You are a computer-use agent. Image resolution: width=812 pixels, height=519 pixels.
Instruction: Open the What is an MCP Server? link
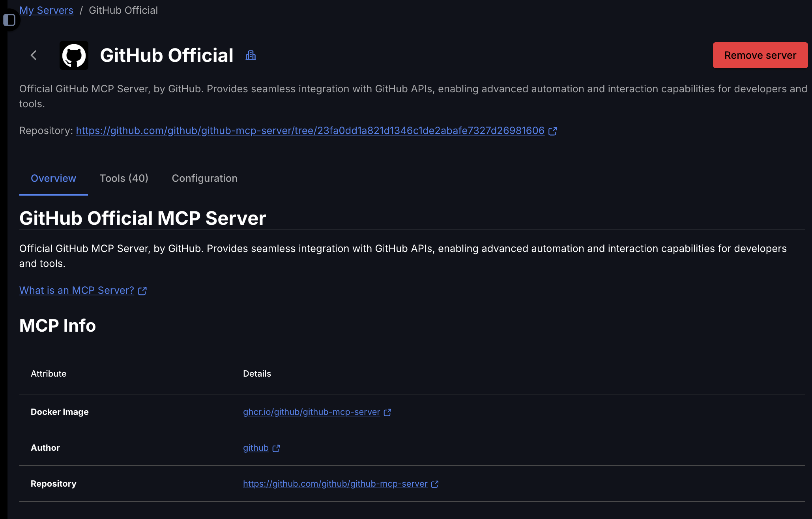pyautogui.click(x=77, y=290)
